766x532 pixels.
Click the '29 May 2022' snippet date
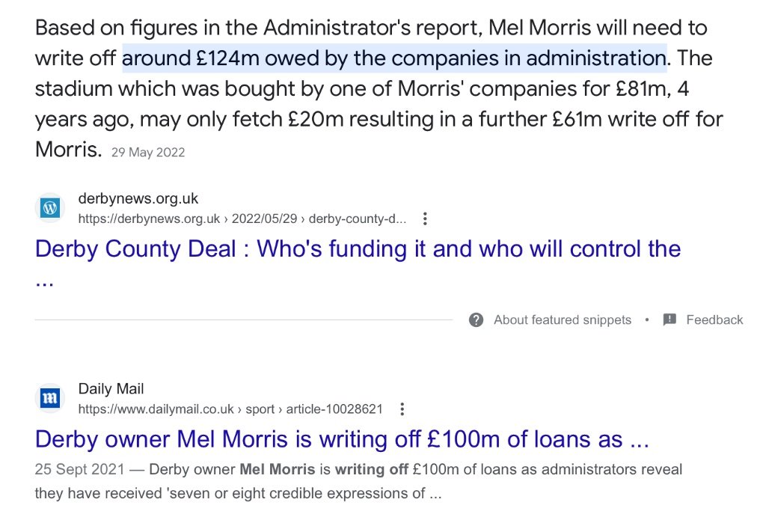pos(148,153)
